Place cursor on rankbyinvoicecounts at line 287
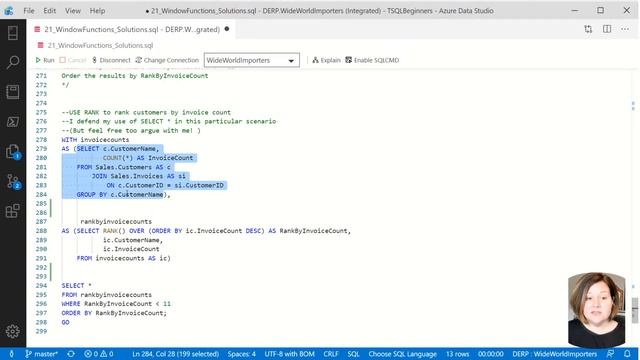 (x=116, y=222)
